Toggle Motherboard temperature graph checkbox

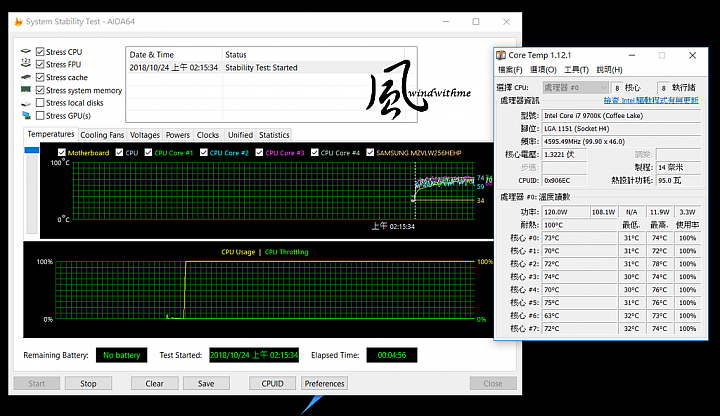point(62,152)
